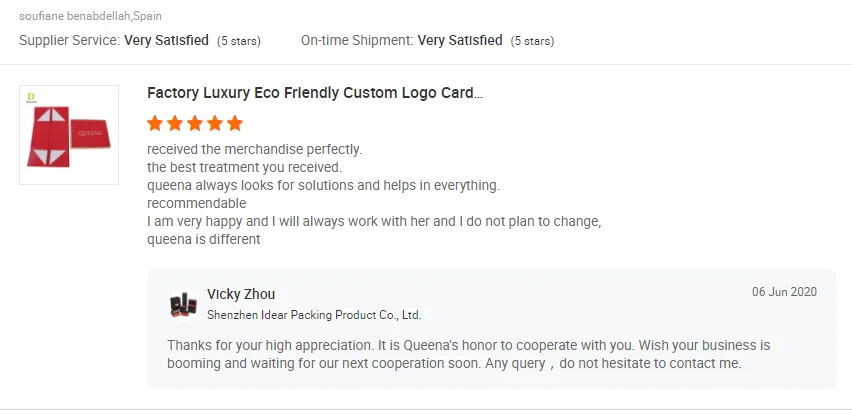
Task: Open the red gift box product thumbnail
Action: click(x=69, y=136)
